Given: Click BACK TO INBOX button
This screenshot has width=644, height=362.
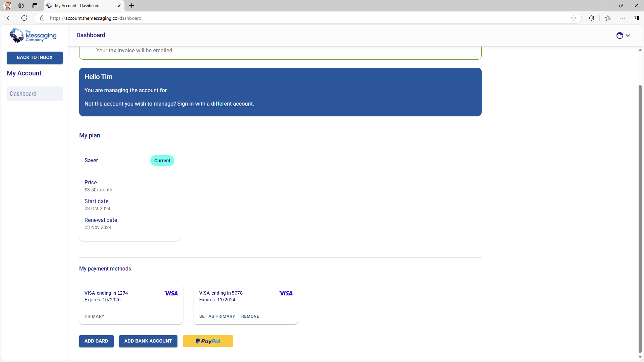Looking at the screenshot, I should tap(35, 57).
